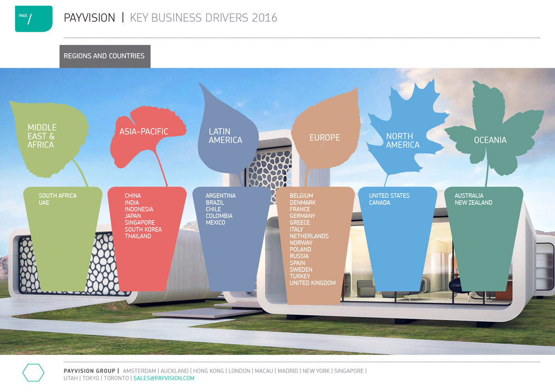
Task: Click RUSSIA in the Europe pot
Action: point(299,256)
